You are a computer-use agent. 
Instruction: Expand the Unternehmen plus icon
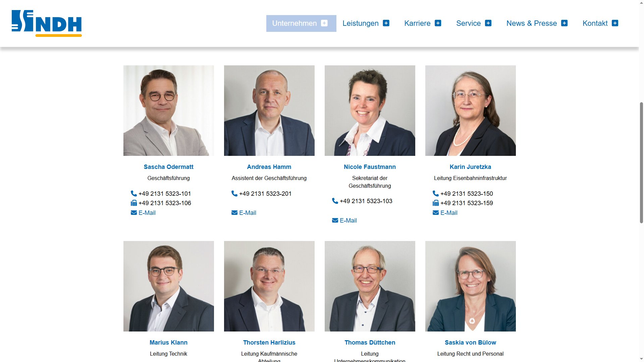(324, 23)
